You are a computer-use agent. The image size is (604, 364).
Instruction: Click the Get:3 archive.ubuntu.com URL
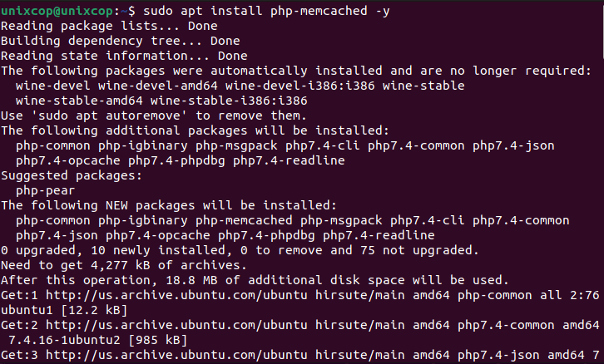176,355
